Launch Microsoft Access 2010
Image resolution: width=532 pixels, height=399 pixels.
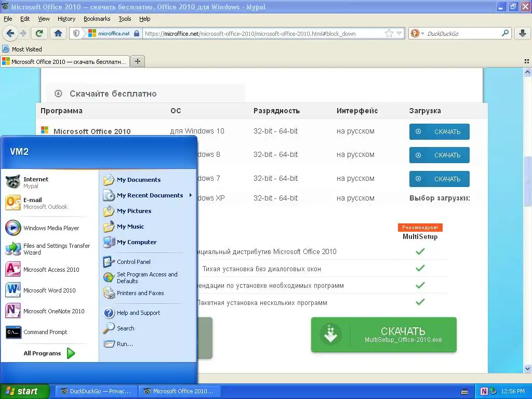(x=49, y=270)
